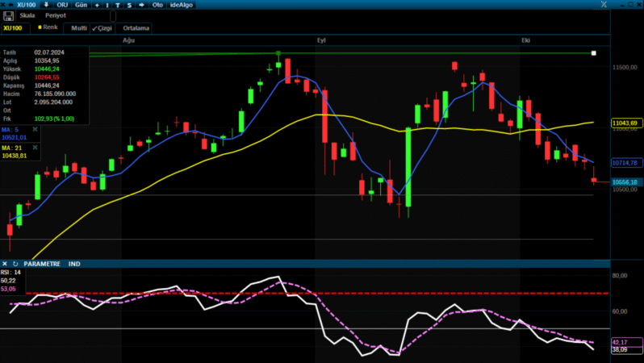Open the ORJ dropdown in the toolbar

point(62,5)
